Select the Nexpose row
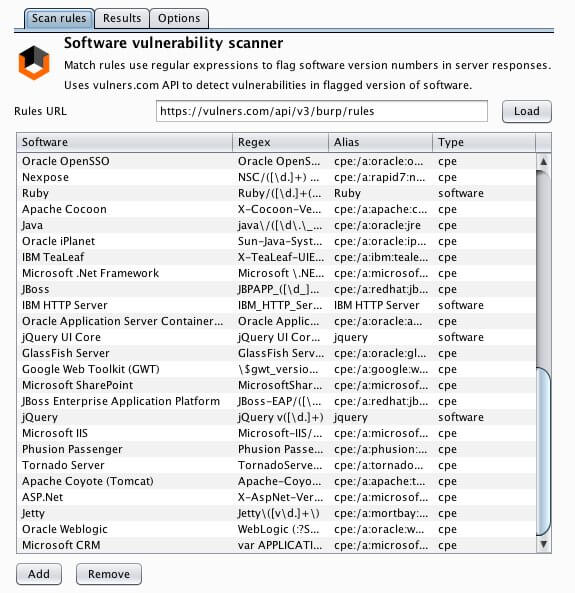The height and width of the screenshot is (593, 575). click(x=276, y=177)
